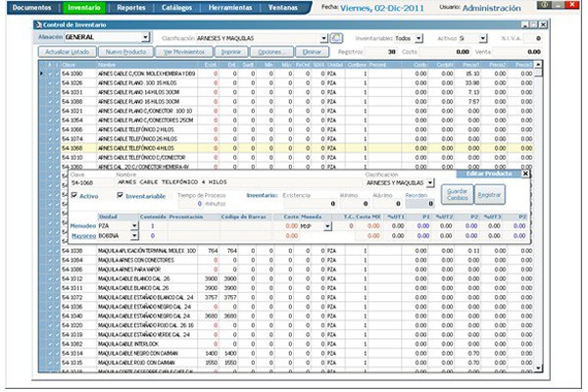The height and width of the screenshot is (392, 588).
Task: Click the Nuevo Producto button
Action: 125,51
